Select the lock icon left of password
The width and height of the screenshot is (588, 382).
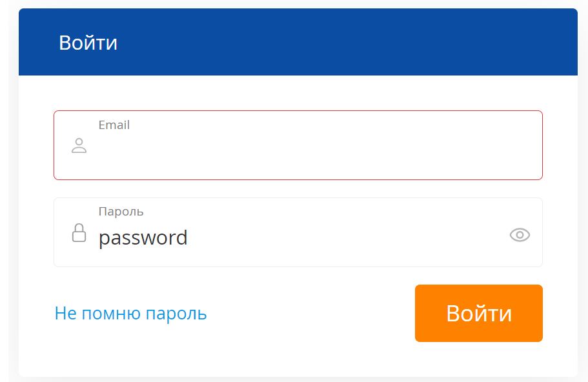tap(79, 233)
